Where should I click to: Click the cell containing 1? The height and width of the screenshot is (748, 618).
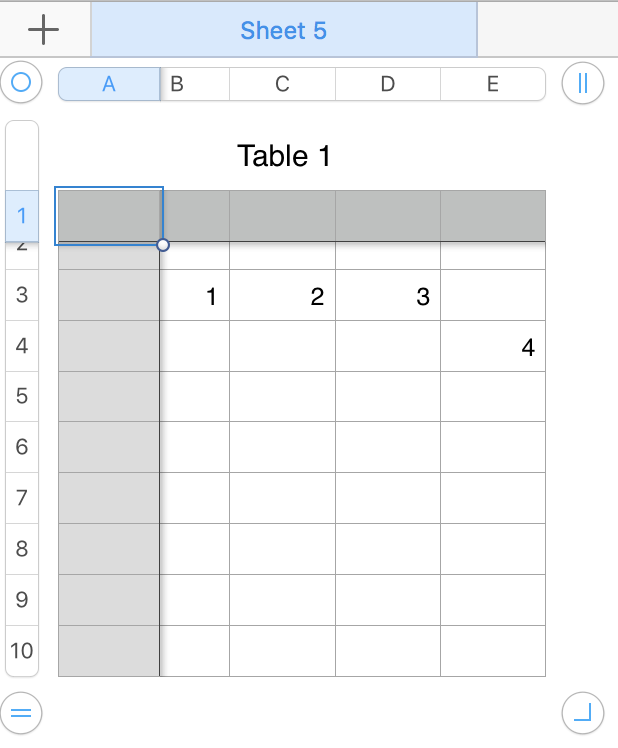195,296
